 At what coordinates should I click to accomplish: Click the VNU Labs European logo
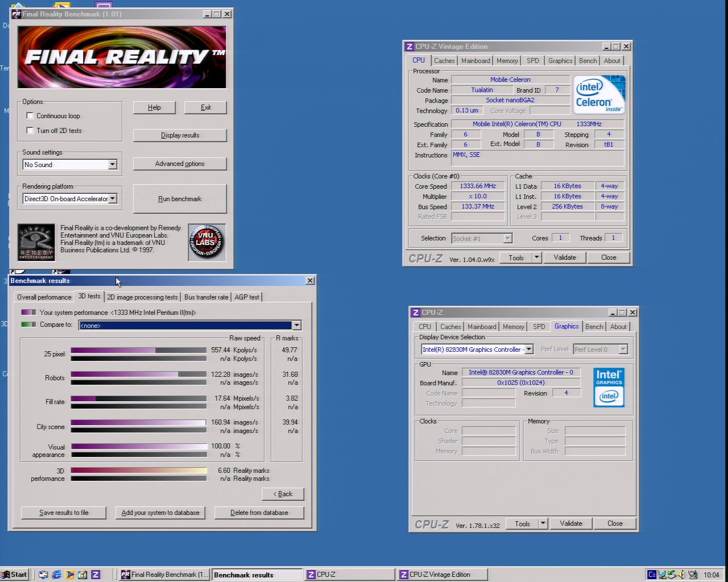[206, 242]
